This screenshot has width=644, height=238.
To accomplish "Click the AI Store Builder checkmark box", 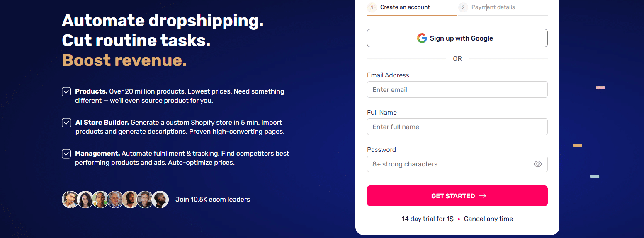I will click(66, 123).
